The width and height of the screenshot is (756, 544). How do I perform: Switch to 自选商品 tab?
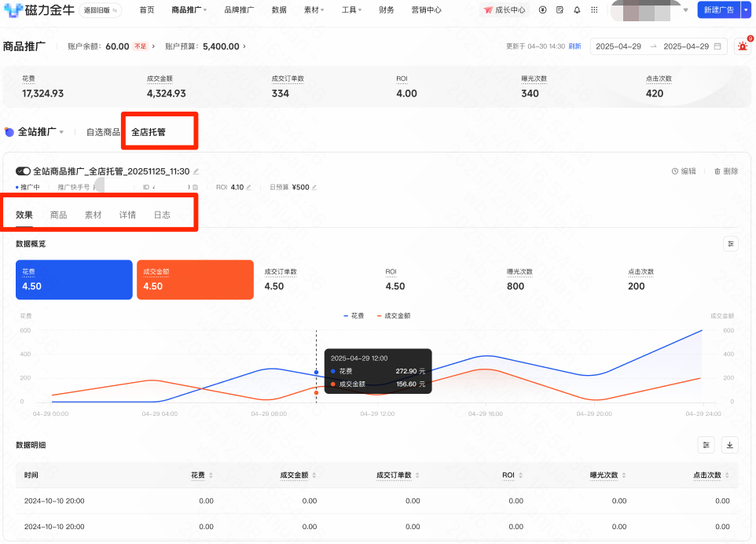(x=103, y=132)
